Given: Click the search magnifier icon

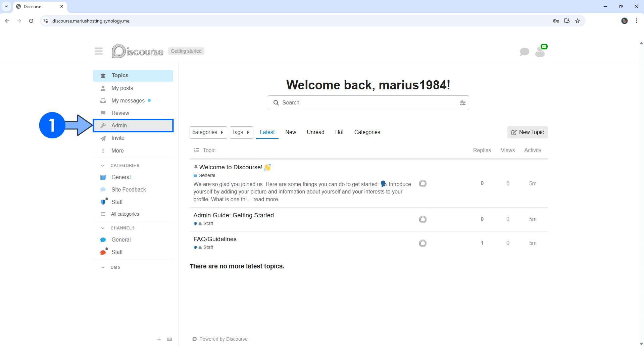Looking at the screenshot, I should point(276,103).
